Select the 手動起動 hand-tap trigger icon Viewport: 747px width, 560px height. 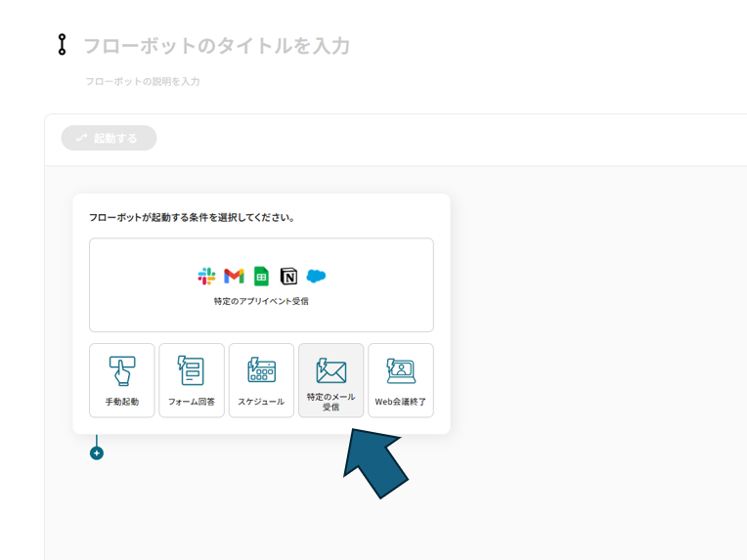pos(121,370)
